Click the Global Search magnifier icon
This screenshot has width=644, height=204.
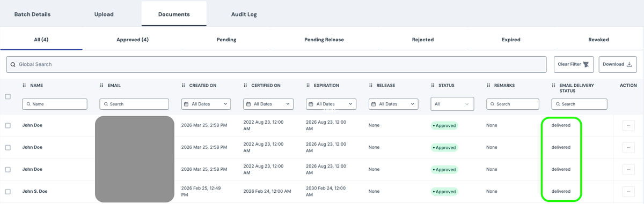click(x=13, y=64)
